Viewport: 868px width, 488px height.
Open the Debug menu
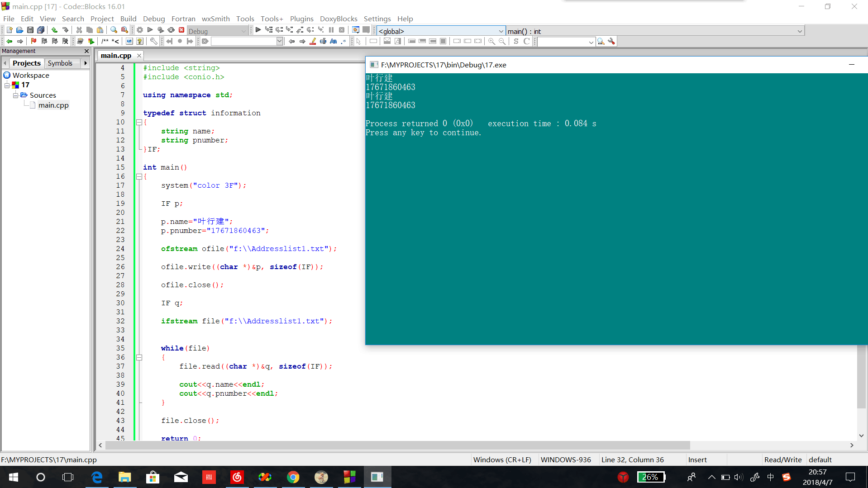point(154,19)
